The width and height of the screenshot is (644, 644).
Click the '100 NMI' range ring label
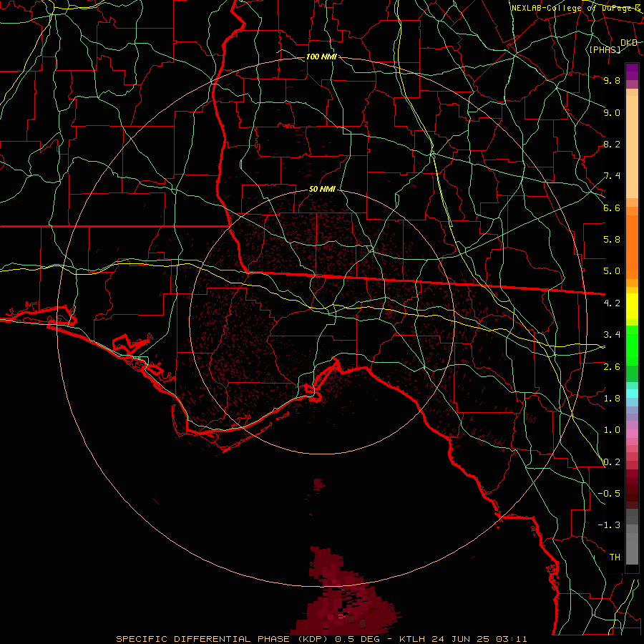[321, 57]
